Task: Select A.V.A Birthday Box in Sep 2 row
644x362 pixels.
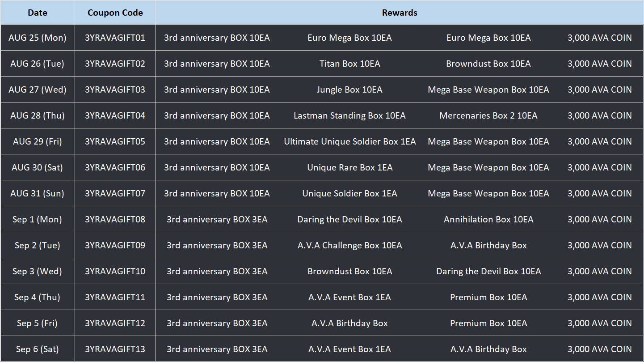Action: [x=488, y=245]
